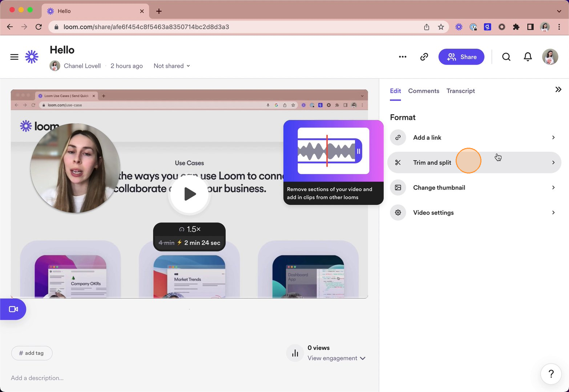Open the Add a link option
The image size is (569, 392).
[474, 138]
